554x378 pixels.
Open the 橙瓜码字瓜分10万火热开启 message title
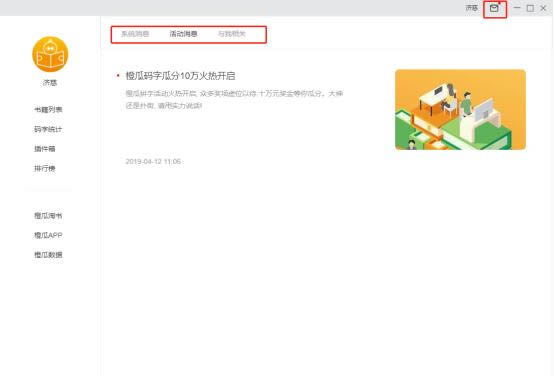(x=180, y=76)
